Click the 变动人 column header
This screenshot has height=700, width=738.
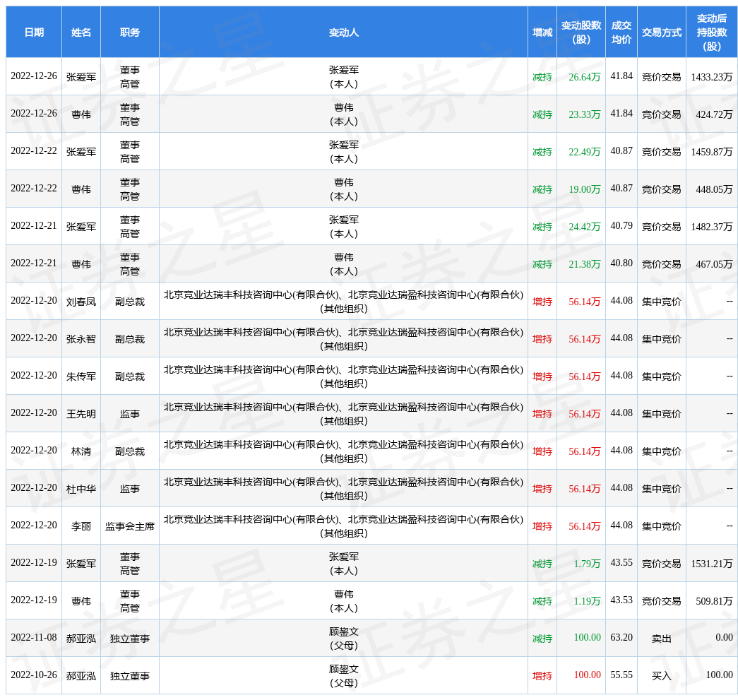(344, 32)
